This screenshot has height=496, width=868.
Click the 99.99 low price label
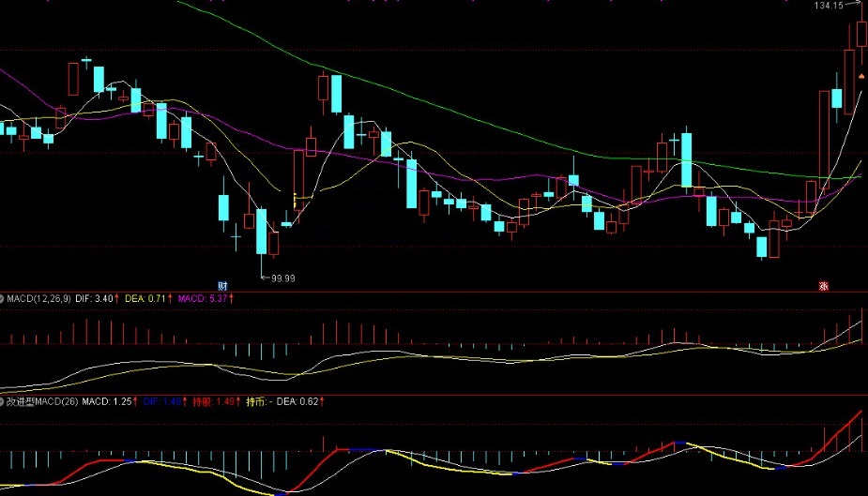point(282,278)
